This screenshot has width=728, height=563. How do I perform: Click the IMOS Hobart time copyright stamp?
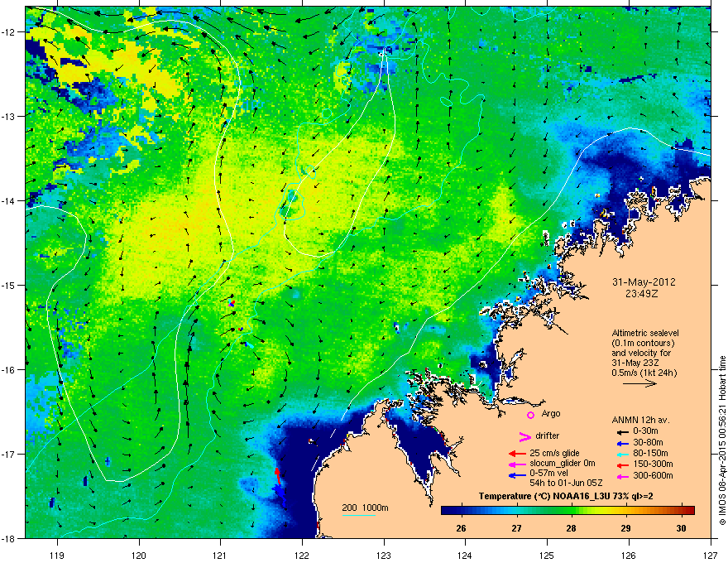(722, 440)
